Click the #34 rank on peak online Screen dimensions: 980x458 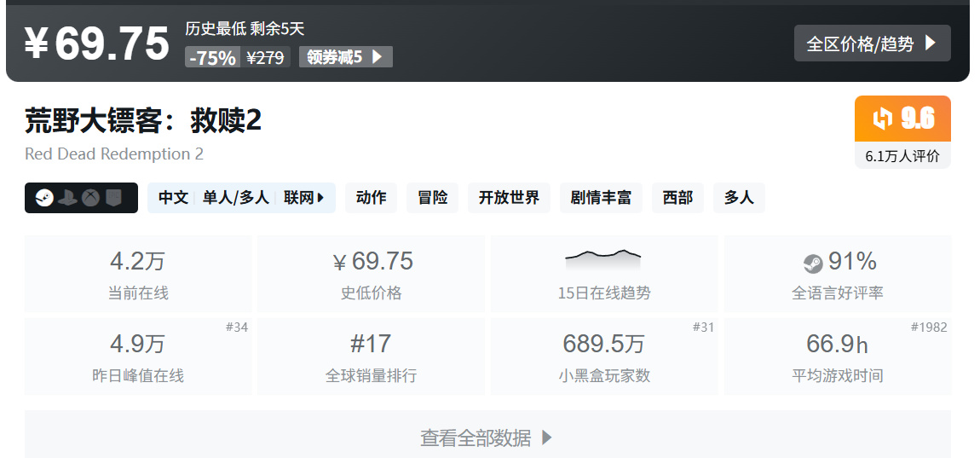[237, 328]
